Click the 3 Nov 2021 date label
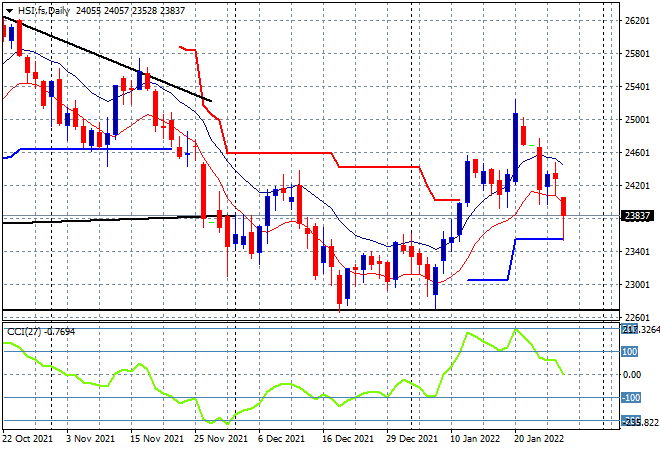660x450 pixels. pyautogui.click(x=90, y=439)
